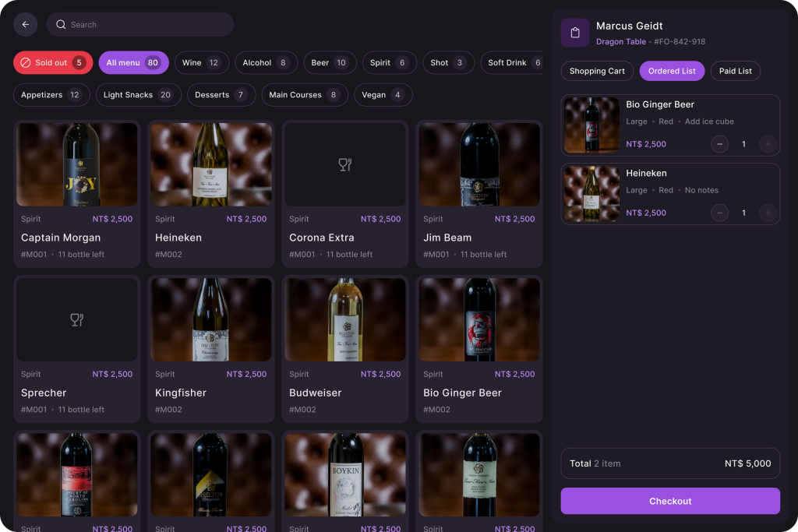Select the All menu filter
This screenshot has width=798, height=532.
pos(133,62)
